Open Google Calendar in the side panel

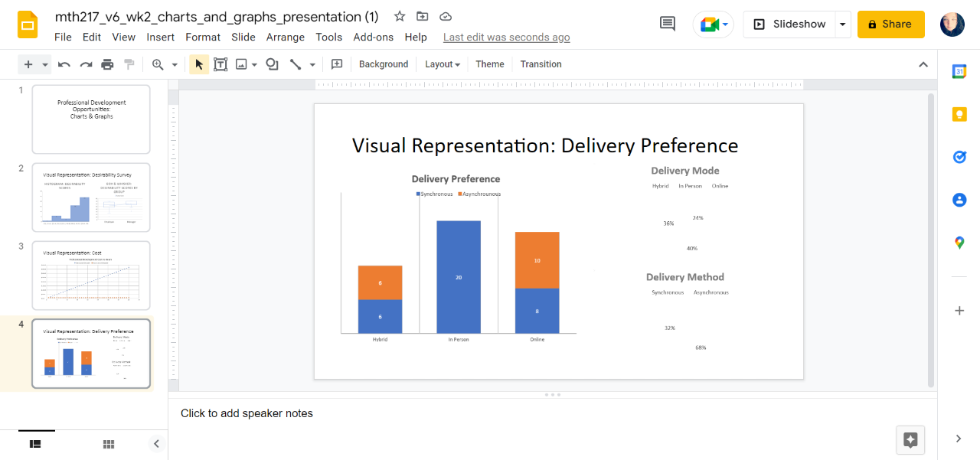click(x=959, y=71)
